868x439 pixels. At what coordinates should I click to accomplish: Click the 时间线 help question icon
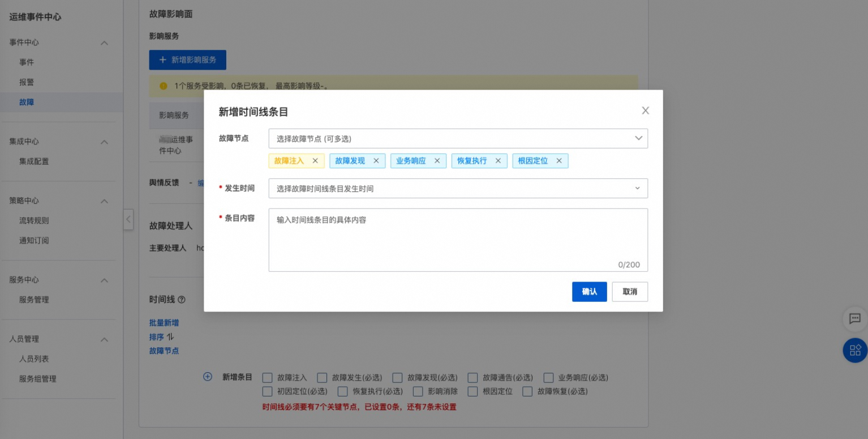coord(182,300)
